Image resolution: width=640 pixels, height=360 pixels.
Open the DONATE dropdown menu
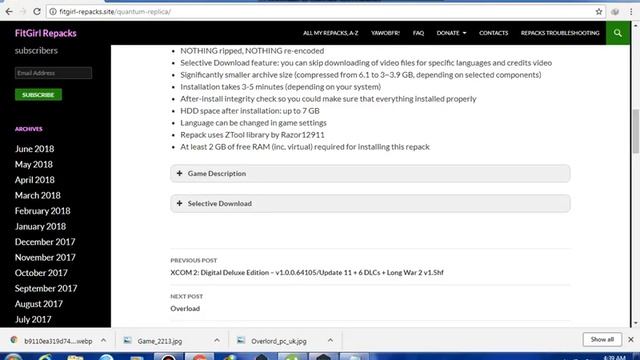click(x=451, y=33)
